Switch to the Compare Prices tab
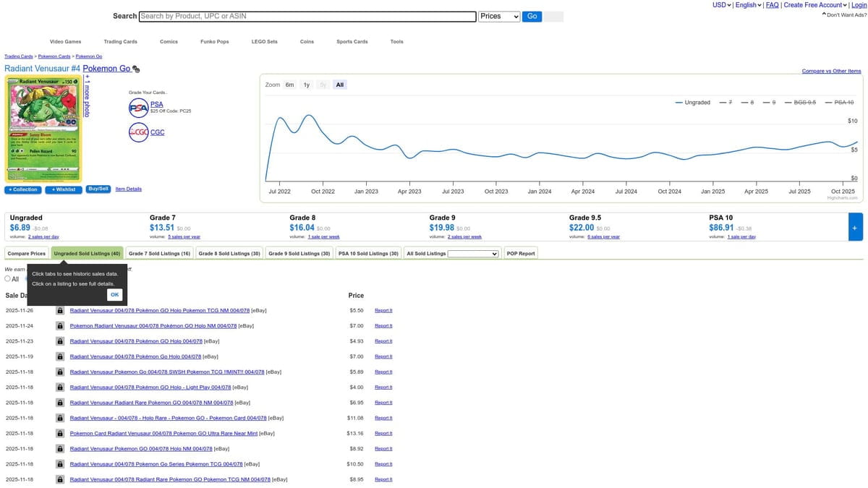Screen dimensions: 868x488 (x=27, y=254)
